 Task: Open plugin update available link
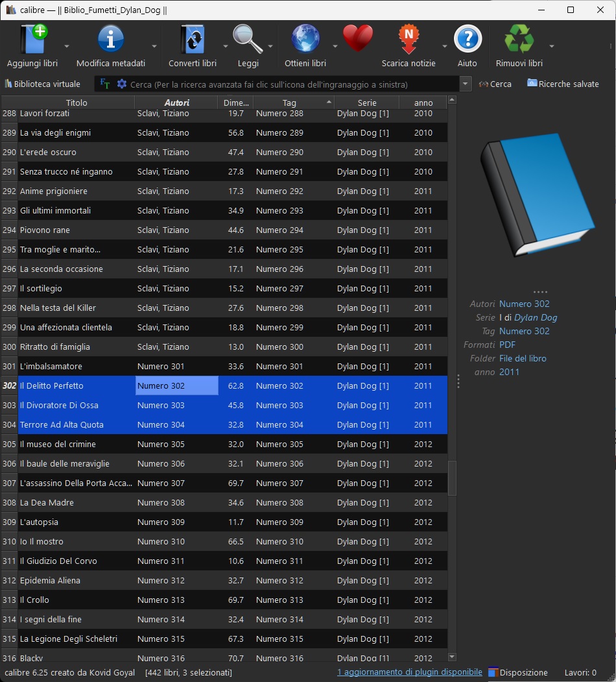click(x=410, y=672)
